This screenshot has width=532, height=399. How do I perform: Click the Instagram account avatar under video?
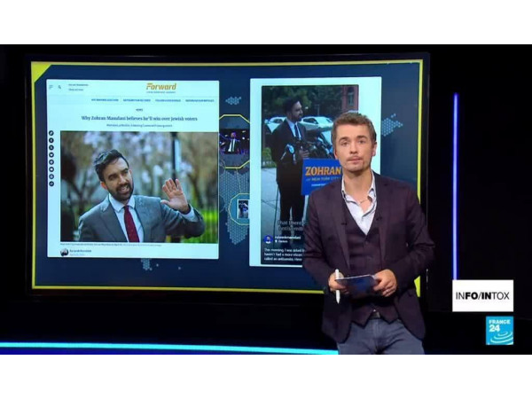coord(269,239)
